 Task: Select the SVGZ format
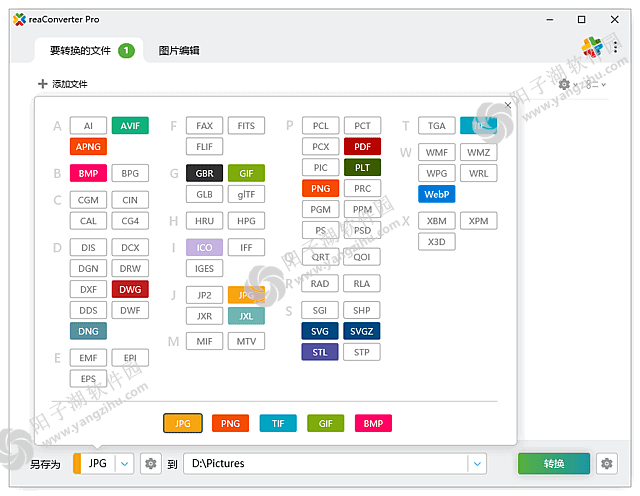(x=362, y=331)
